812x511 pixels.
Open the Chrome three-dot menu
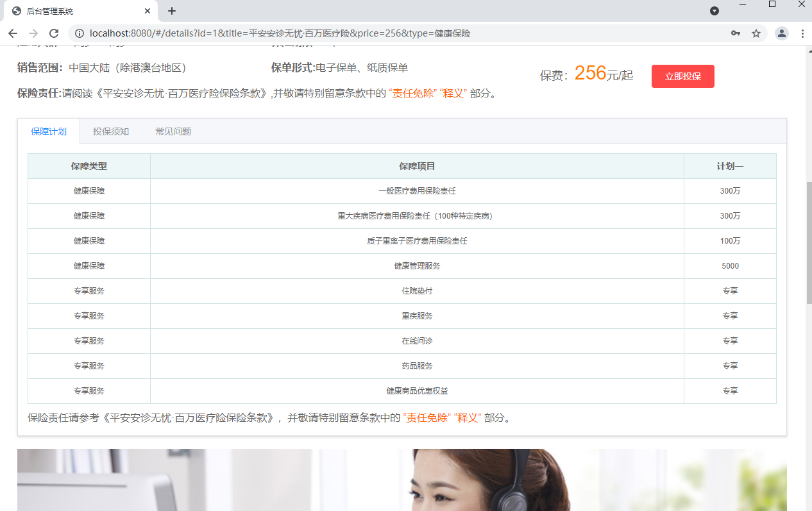coord(802,33)
